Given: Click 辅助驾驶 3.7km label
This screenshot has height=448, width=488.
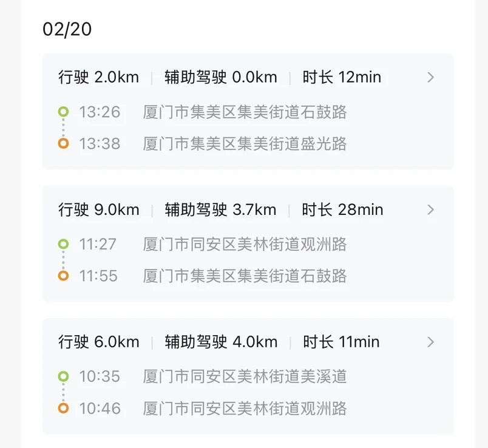Looking at the screenshot, I should (220, 210).
